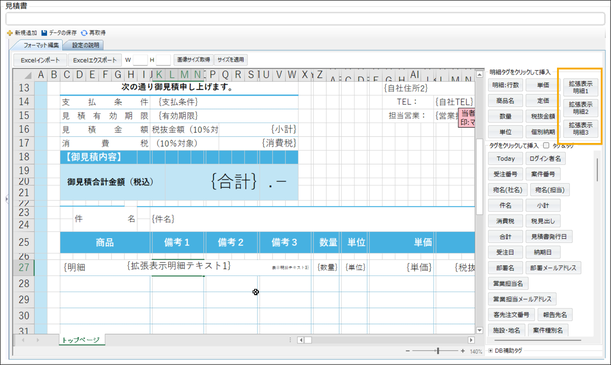Insert the 明細:行数 tag
Viewport: 611px width, 365px height.
point(505,85)
